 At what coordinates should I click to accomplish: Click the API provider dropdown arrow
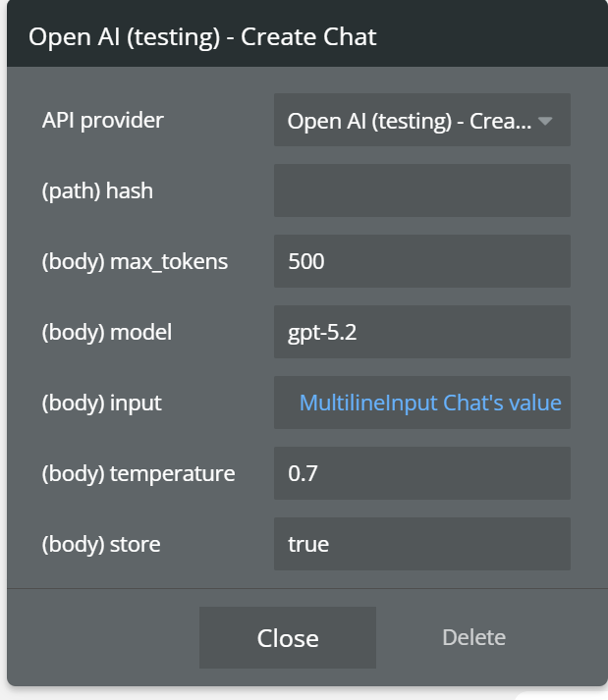[x=546, y=121]
